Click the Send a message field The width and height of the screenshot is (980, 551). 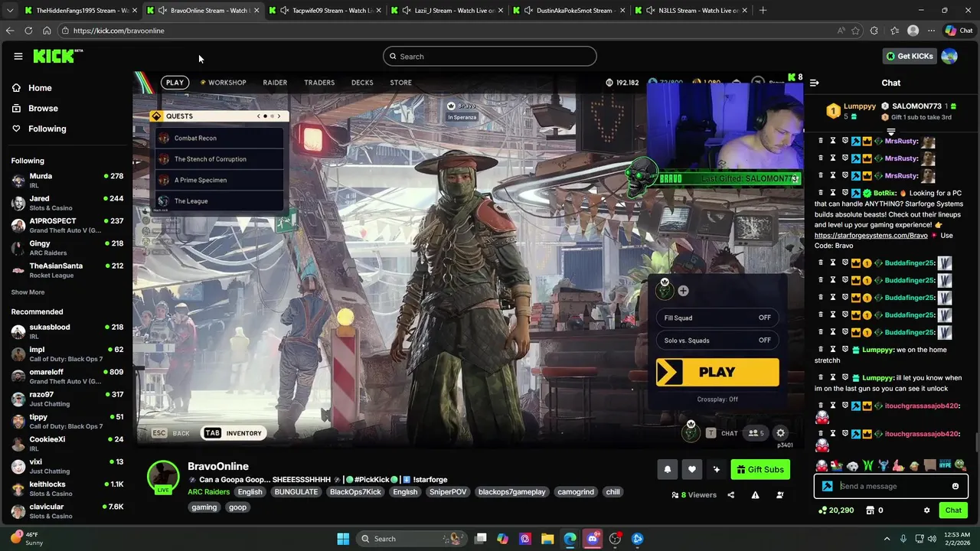click(891, 486)
